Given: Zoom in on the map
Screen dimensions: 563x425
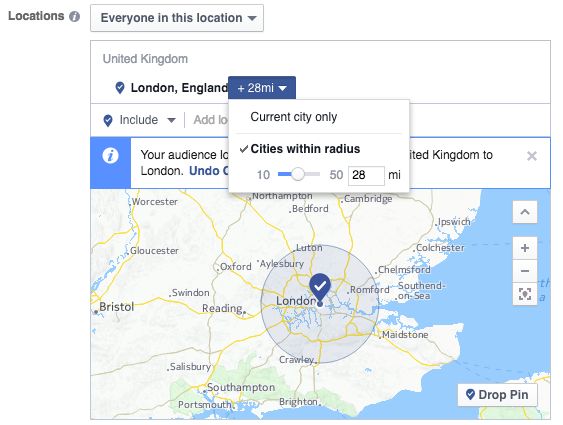Looking at the screenshot, I should click(x=525, y=248).
